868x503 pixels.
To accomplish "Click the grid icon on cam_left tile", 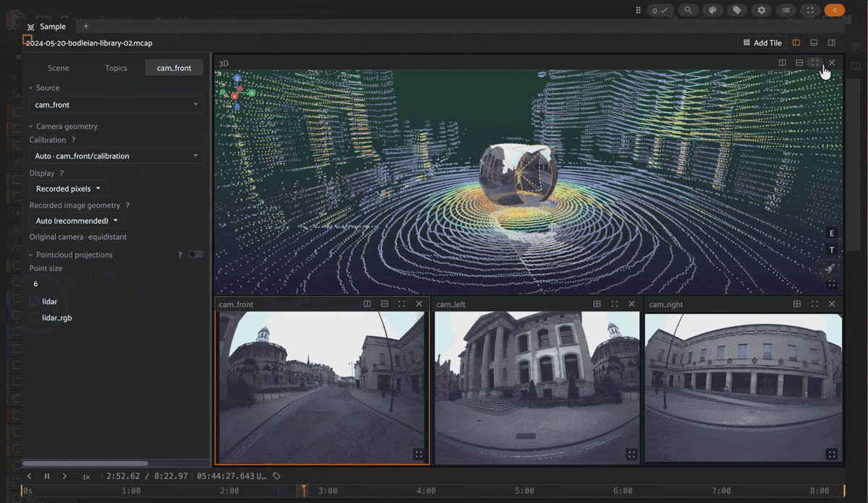I will pos(597,304).
